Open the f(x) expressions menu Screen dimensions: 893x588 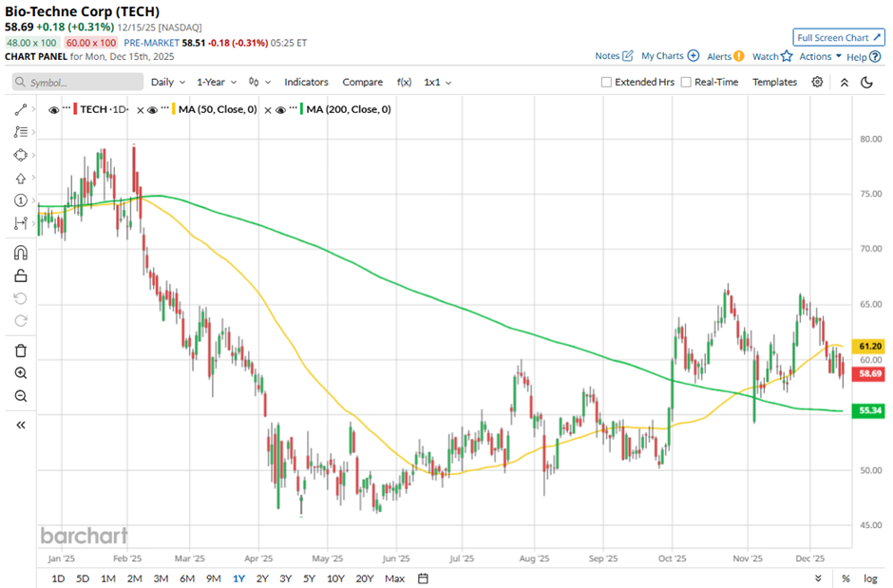click(404, 82)
